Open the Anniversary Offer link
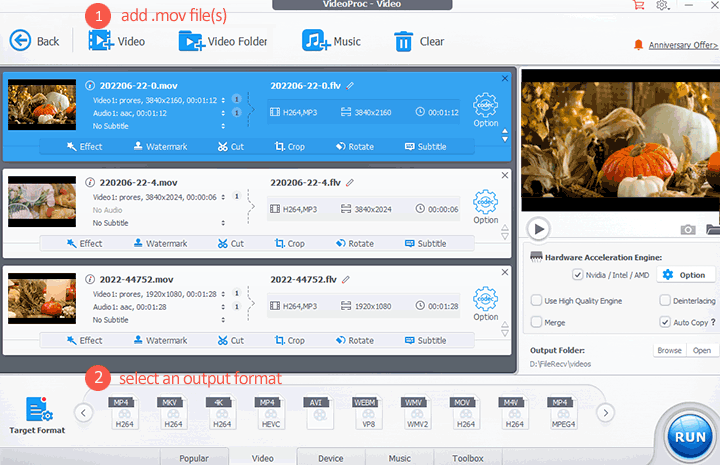 (683, 45)
